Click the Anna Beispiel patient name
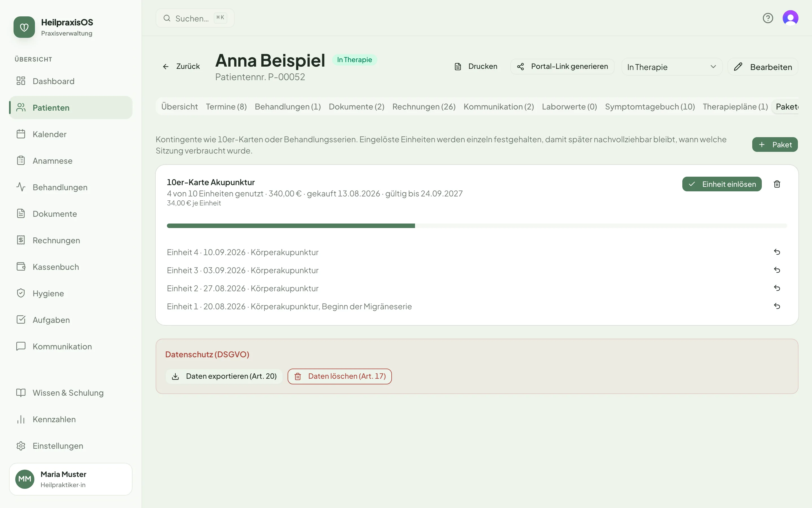The image size is (812, 508). 270,60
